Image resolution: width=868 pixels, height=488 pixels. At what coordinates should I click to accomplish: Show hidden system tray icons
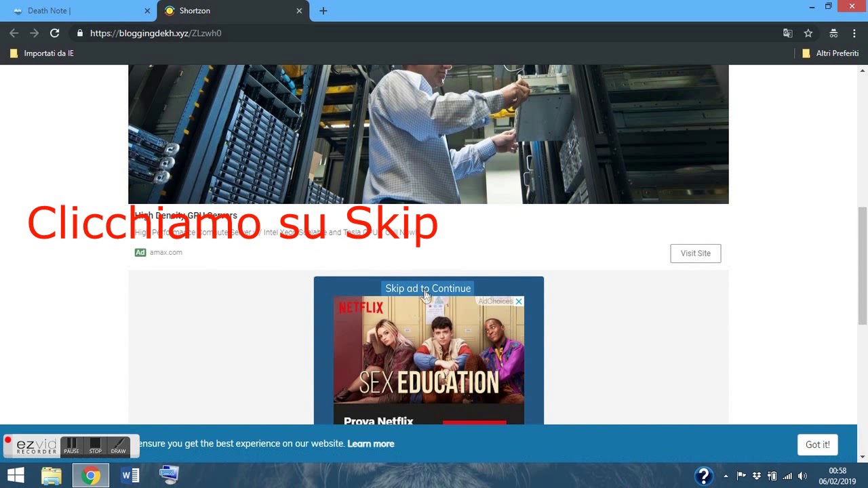pos(726,476)
